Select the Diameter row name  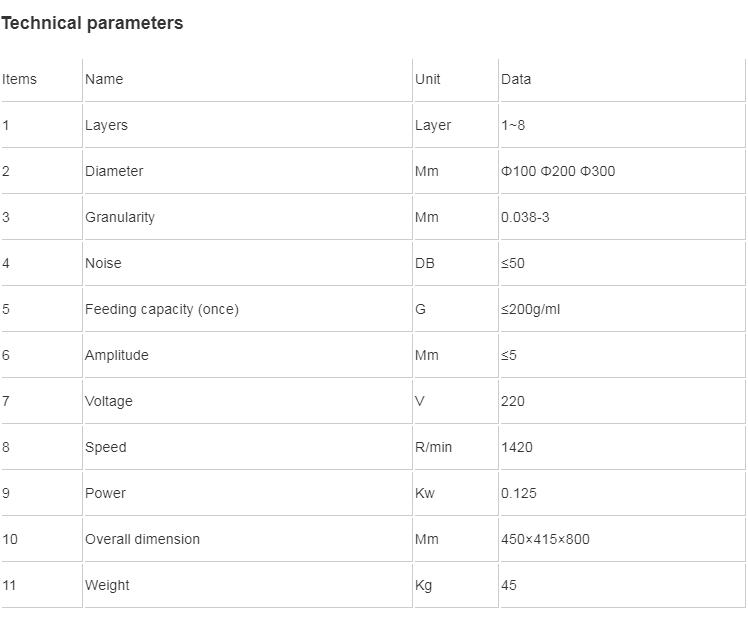pos(114,171)
